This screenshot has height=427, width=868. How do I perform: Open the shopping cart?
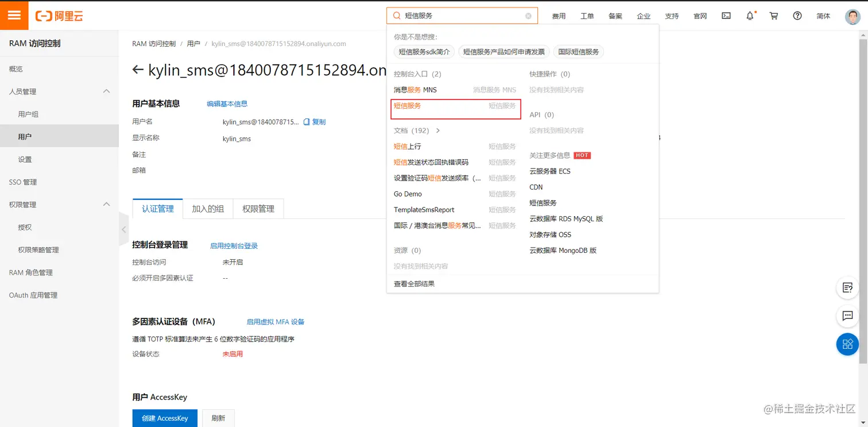[774, 16]
